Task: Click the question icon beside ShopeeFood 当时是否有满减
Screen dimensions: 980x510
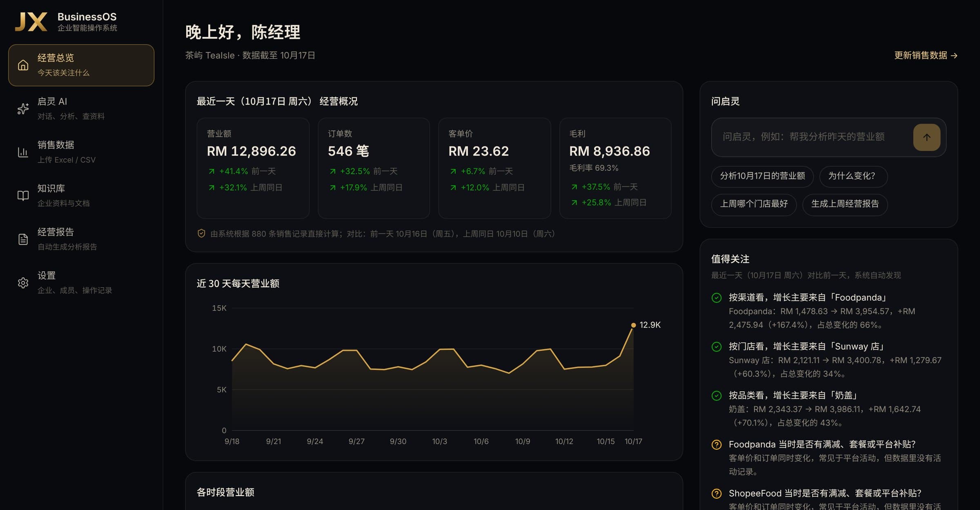Action: pos(717,493)
